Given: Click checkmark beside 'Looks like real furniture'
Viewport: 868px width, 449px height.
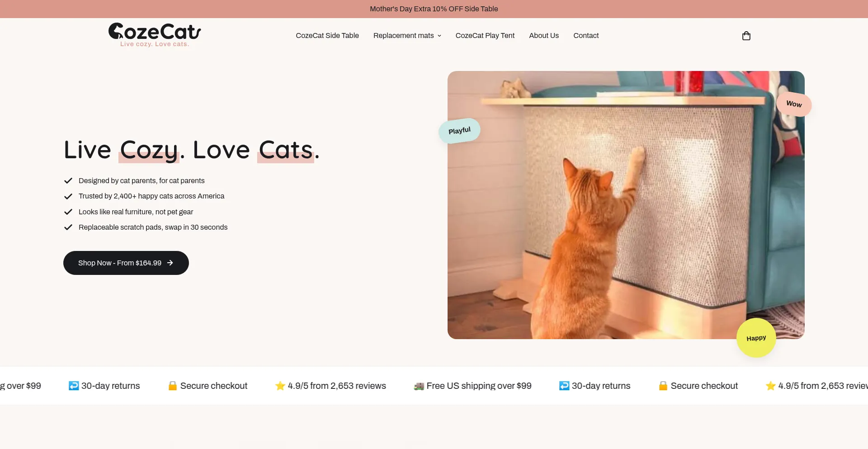Looking at the screenshot, I should tap(68, 212).
